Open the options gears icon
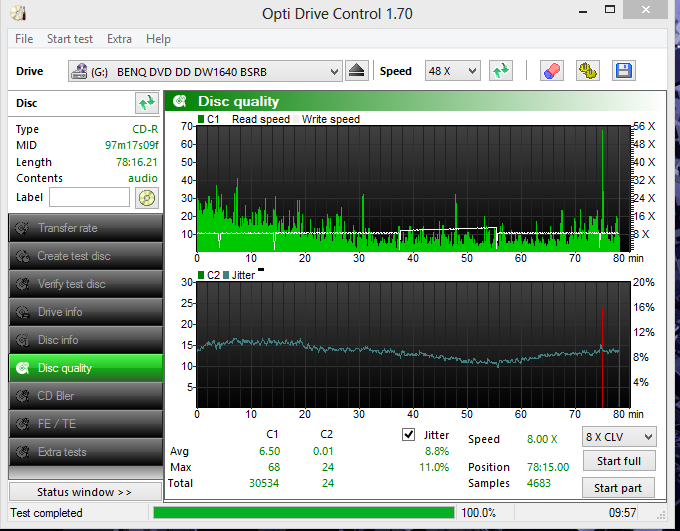This screenshot has height=531, width=680. point(588,71)
